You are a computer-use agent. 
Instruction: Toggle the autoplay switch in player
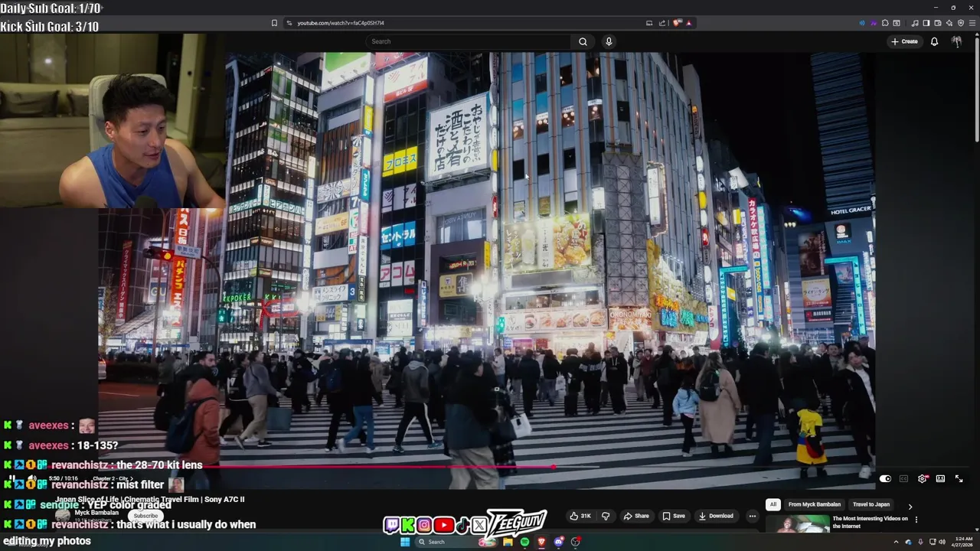coord(885,479)
